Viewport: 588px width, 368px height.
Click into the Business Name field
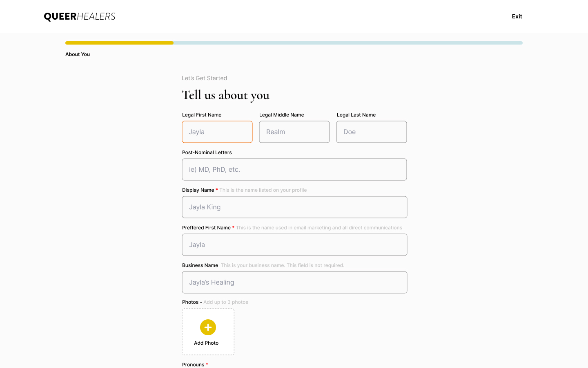tap(294, 283)
